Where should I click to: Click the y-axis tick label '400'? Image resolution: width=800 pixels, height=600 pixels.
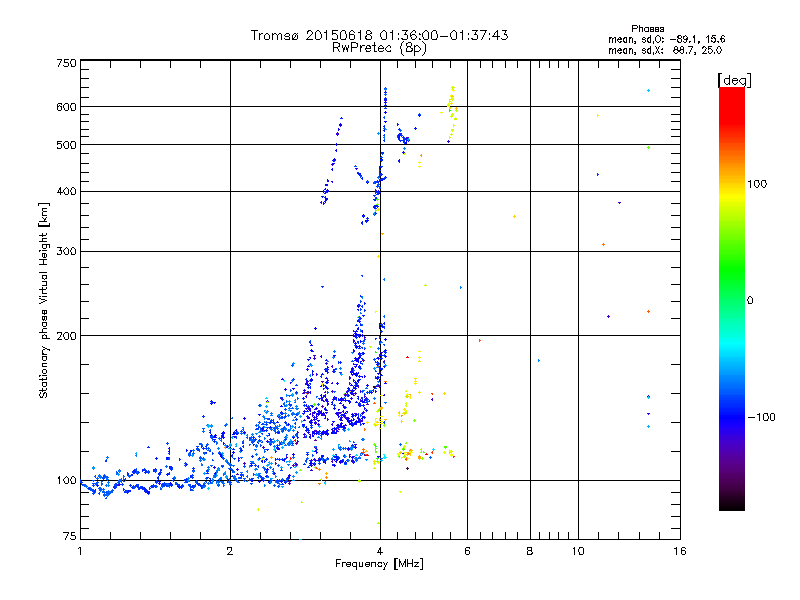tap(66, 191)
